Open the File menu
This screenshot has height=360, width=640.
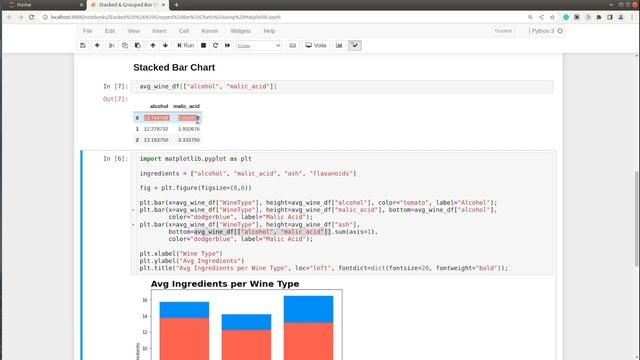coord(88,31)
